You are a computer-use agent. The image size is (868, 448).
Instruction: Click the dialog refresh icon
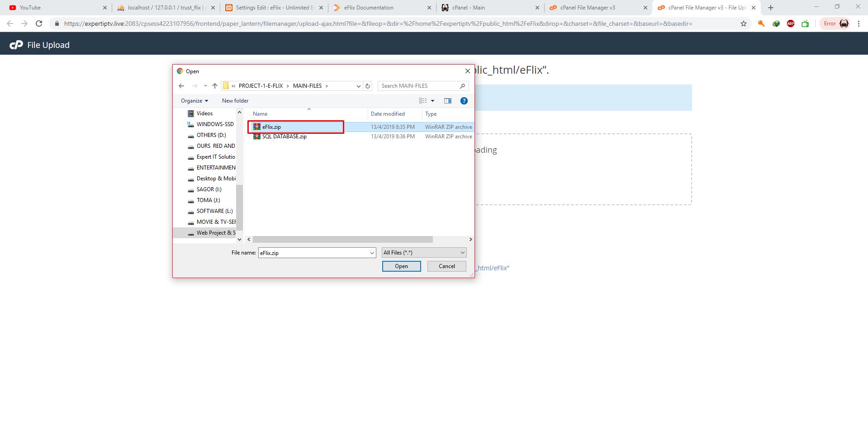368,86
